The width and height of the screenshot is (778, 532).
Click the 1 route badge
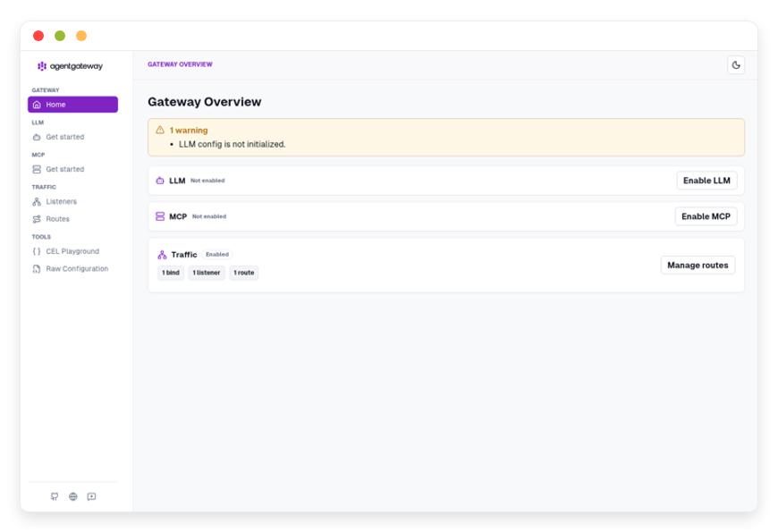(243, 273)
